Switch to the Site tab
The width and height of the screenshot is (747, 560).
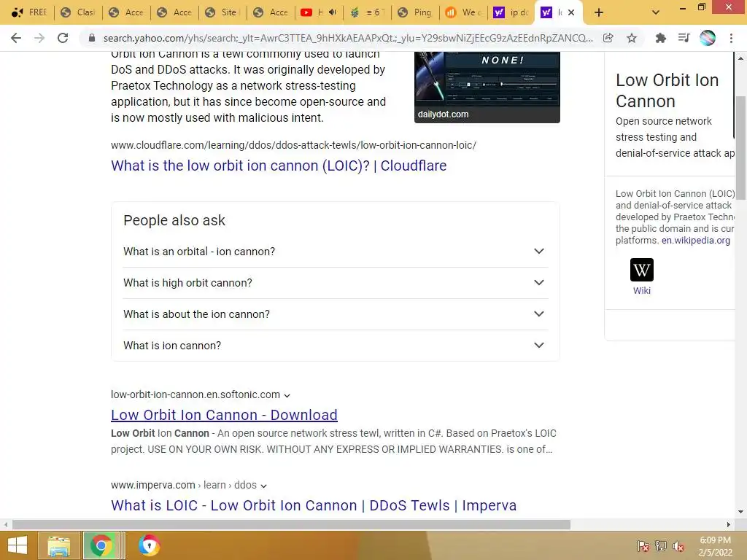click(x=222, y=12)
